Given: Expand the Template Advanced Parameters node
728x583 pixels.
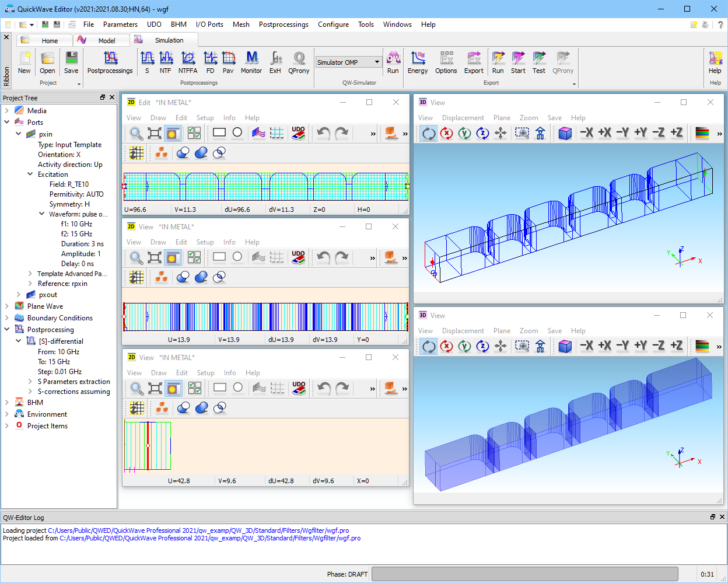Looking at the screenshot, I should [30, 273].
